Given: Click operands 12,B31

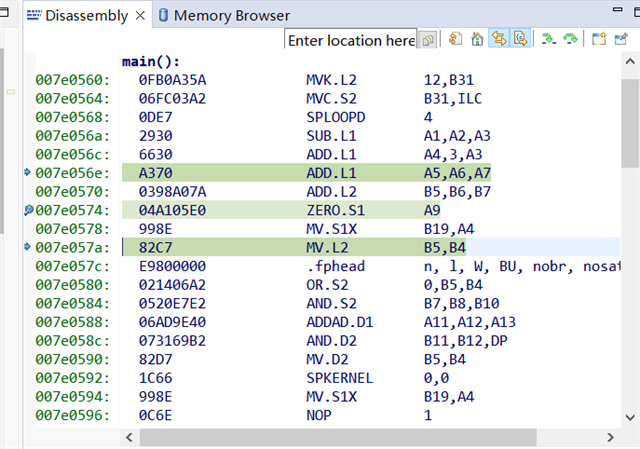Looking at the screenshot, I should [449, 80].
